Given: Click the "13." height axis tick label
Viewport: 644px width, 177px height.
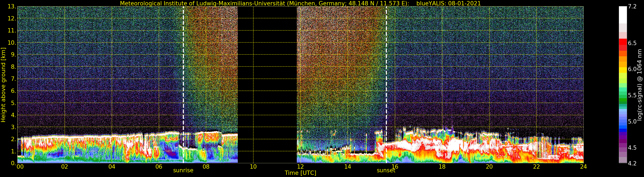Looking at the screenshot, I should click(12, 6).
